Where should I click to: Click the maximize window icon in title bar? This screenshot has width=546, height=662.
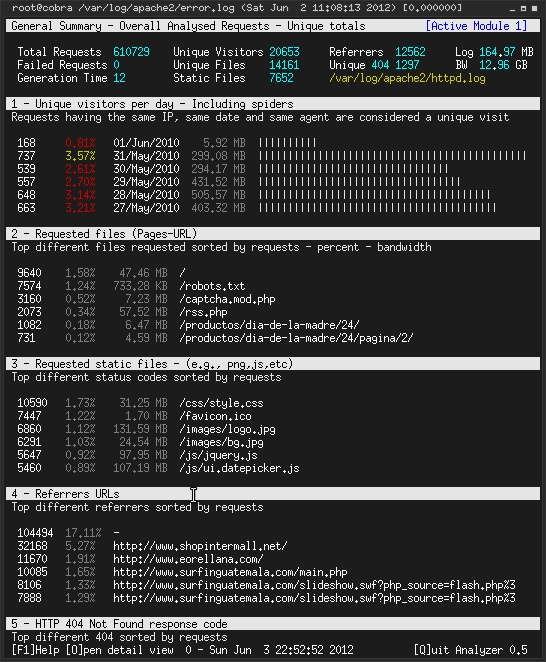[523, 8]
